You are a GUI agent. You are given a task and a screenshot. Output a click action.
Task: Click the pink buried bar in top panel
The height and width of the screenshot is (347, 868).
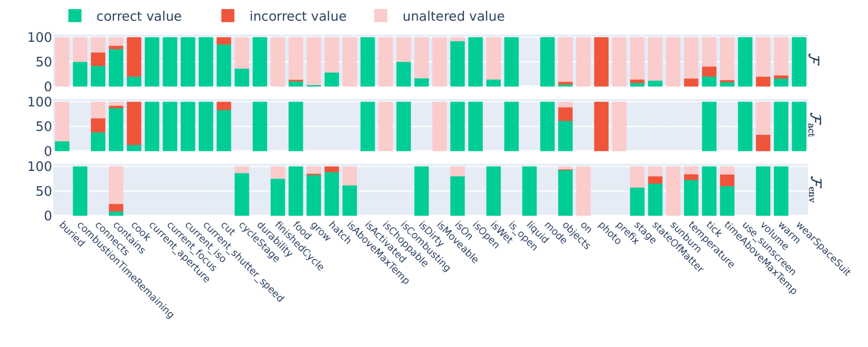[x=62, y=62]
